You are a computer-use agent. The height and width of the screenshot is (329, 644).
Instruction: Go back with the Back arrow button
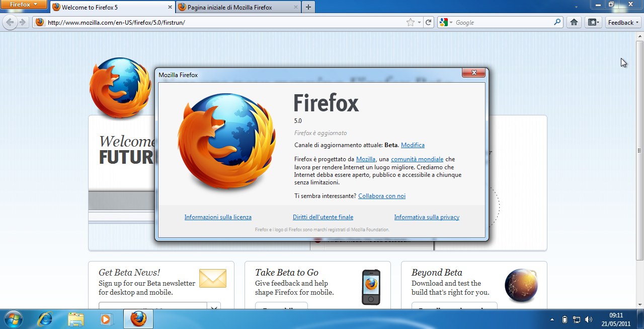(10, 22)
